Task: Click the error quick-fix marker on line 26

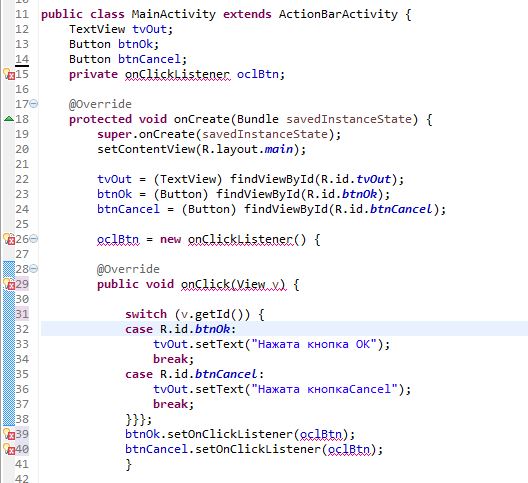Action: tap(9, 239)
